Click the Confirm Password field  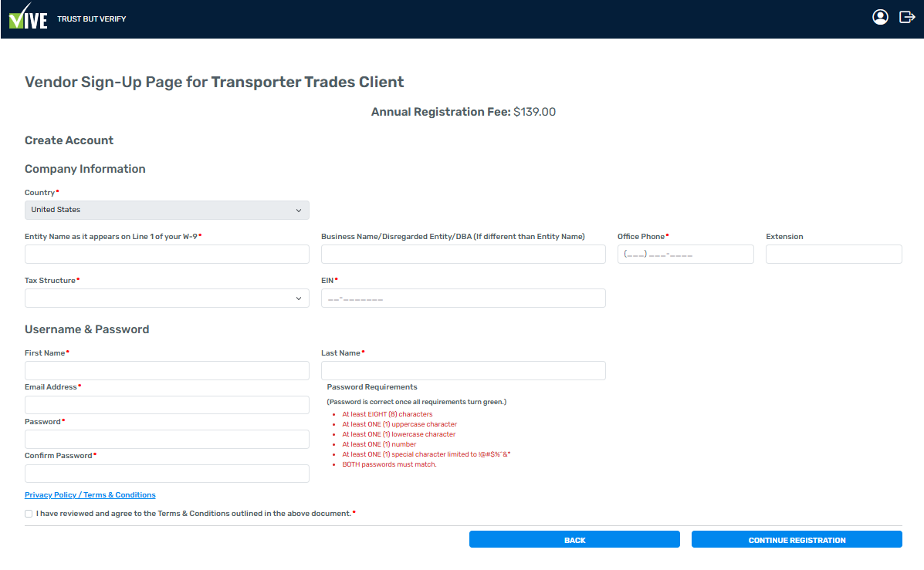[167, 474]
